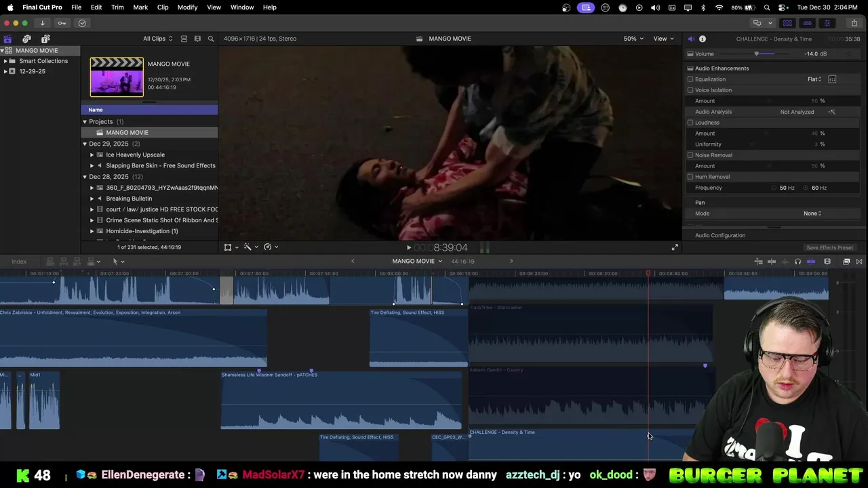Open the Photos and Audio sidebar
The width and height of the screenshot is (868, 488).
pyautogui.click(x=26, y=39)
